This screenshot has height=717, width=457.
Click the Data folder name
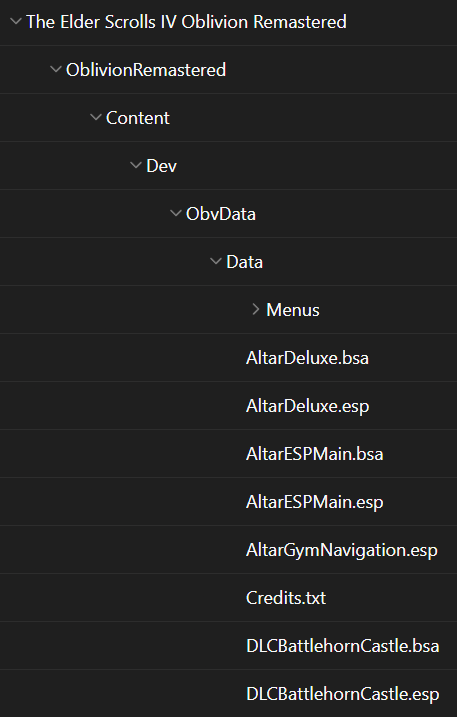(244, 262)
